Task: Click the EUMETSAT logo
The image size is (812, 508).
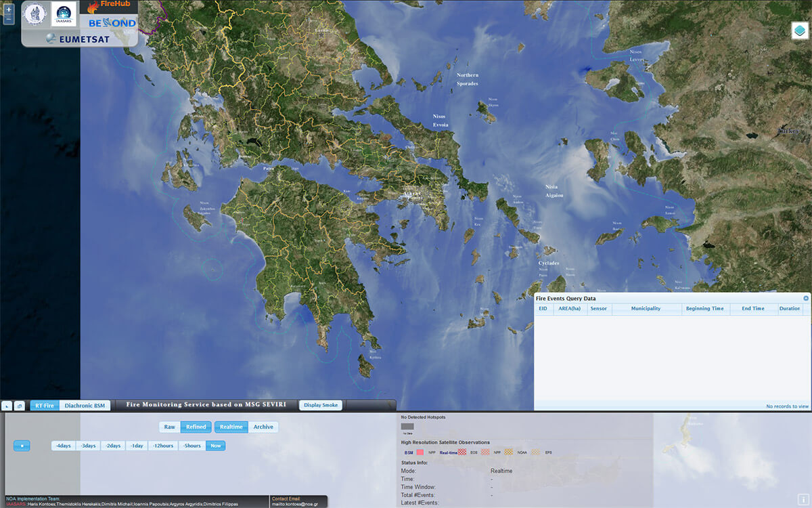Action: pos(80,39)
